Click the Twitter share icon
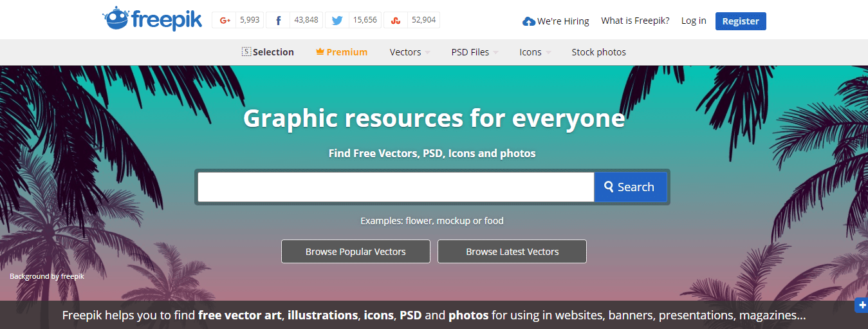Viewport: 868px width, 329px height. (337, 20)
